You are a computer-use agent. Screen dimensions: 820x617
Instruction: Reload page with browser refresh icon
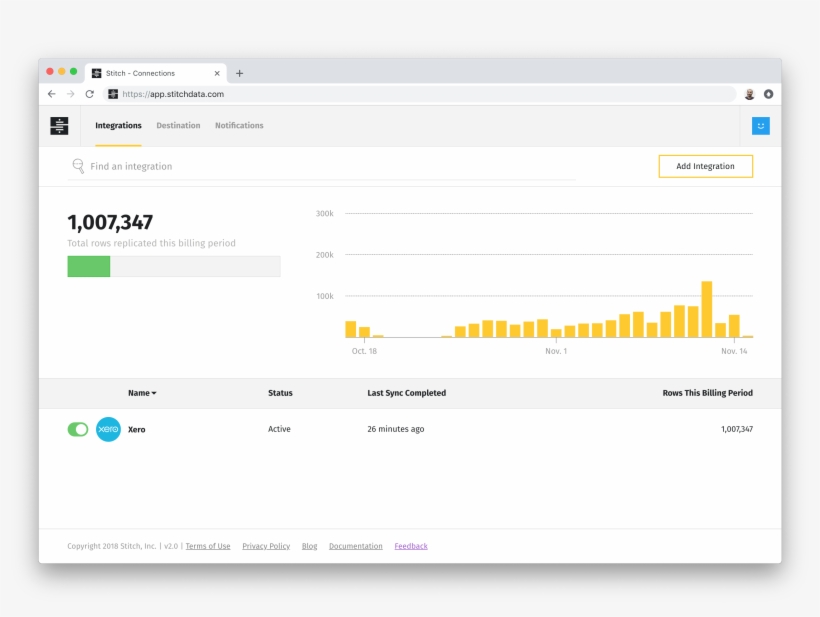point(89,94)
